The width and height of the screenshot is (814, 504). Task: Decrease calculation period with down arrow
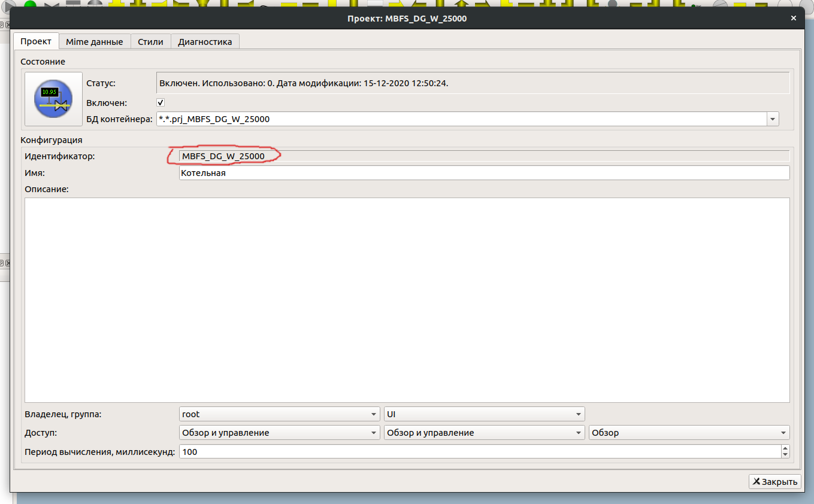[x=785, y=455]
